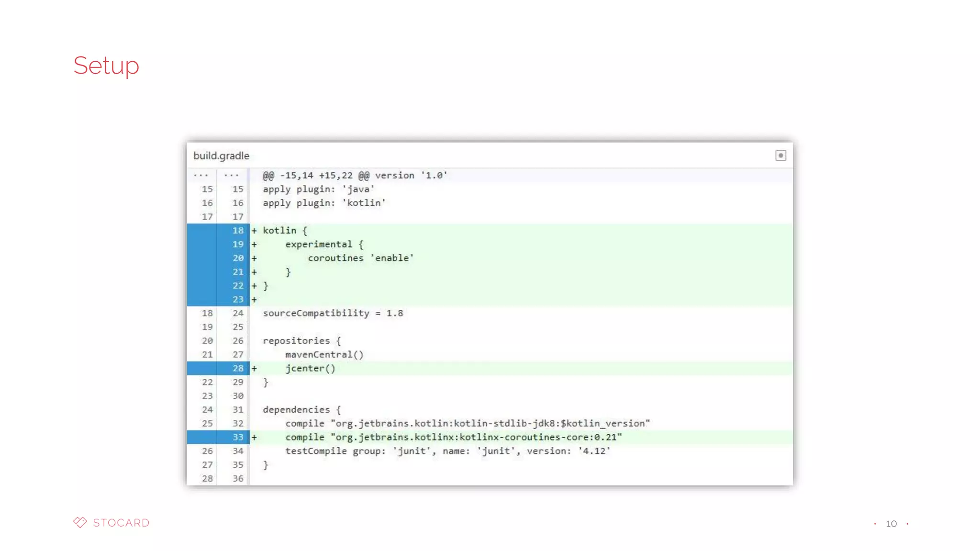This screenshot has height=551, width=980.
Task: Click the kotlinx-coroutines-core:0.21 compile line
Action: [453, 438]
